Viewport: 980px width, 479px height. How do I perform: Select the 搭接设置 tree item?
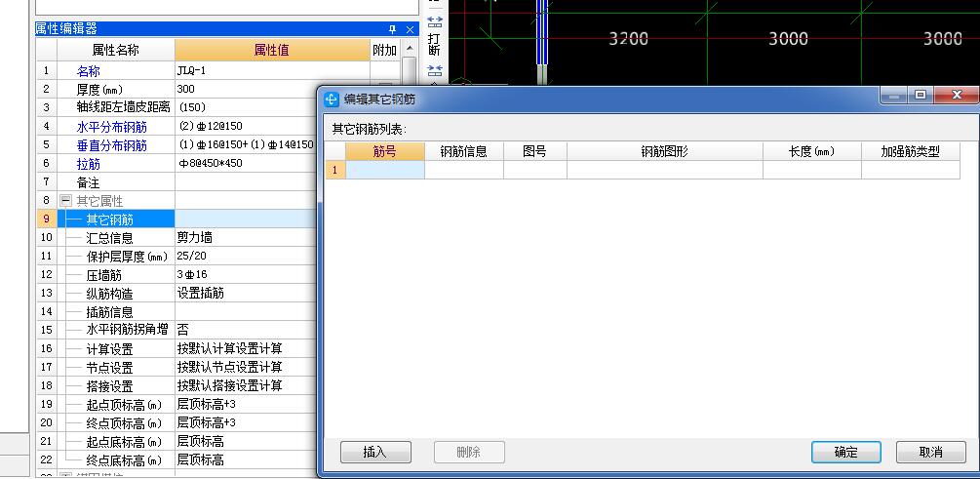pos(109,386)
